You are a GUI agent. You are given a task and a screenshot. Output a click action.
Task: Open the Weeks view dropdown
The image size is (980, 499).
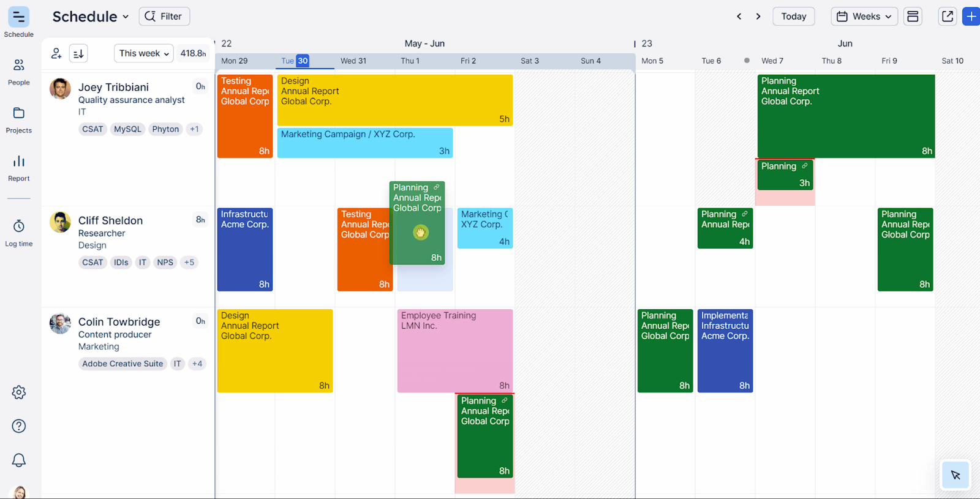point(864,17)
